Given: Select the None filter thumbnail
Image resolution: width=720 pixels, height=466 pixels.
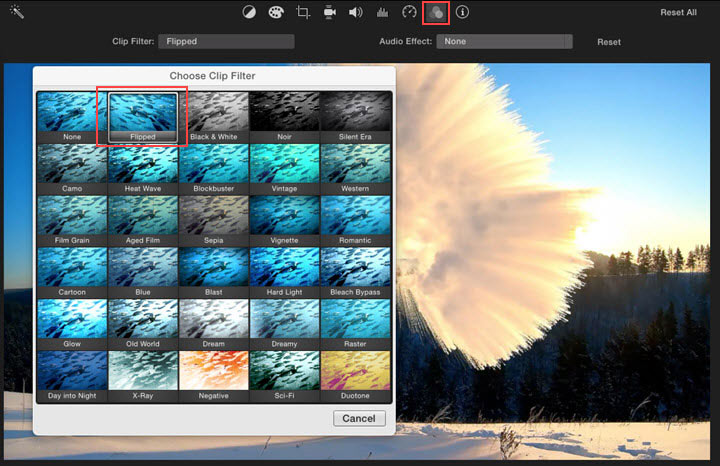Looking at the screenshot, I should click(72, 117).
